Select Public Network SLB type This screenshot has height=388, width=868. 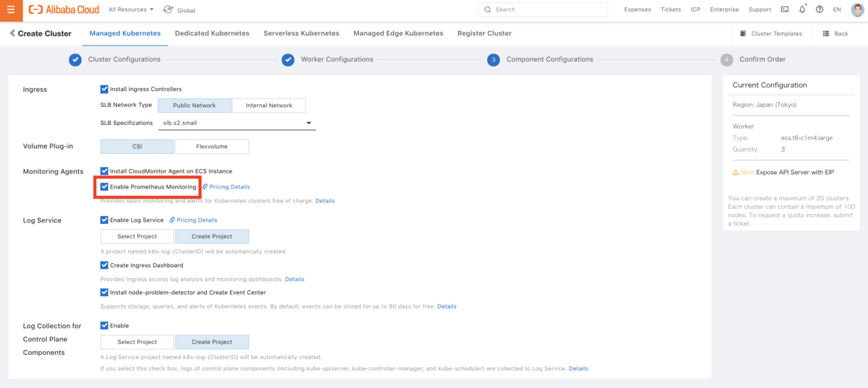[195, 105]
